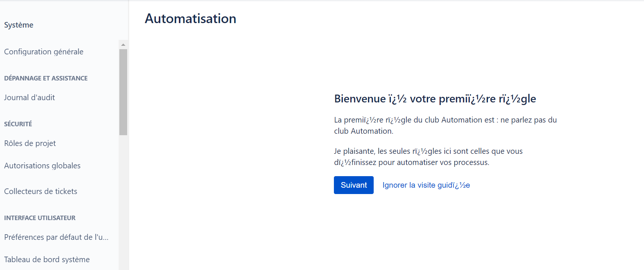Click the Automatisation page title
The width and height of the screenshot is (644, 270).
[x=190, y=19]
